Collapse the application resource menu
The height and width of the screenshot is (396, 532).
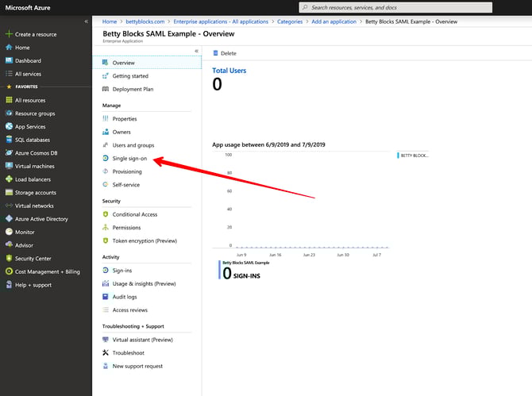click(x=197, y=51)
